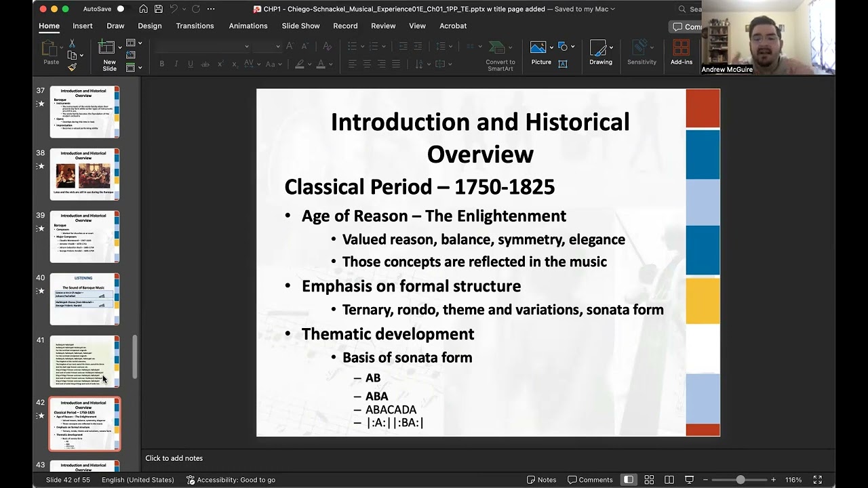The image size is (868, 488).
Task: Click the Strikethrough icon
Action: point(205,64)
